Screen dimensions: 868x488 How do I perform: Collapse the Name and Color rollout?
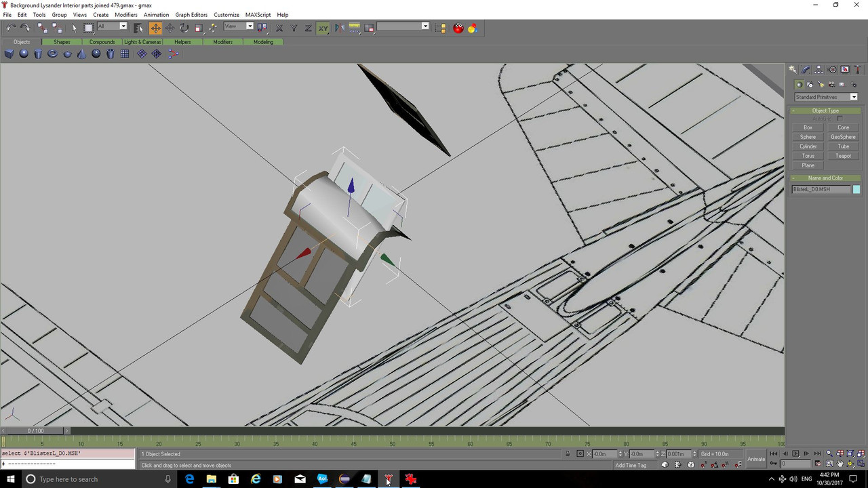pos(825,178)
